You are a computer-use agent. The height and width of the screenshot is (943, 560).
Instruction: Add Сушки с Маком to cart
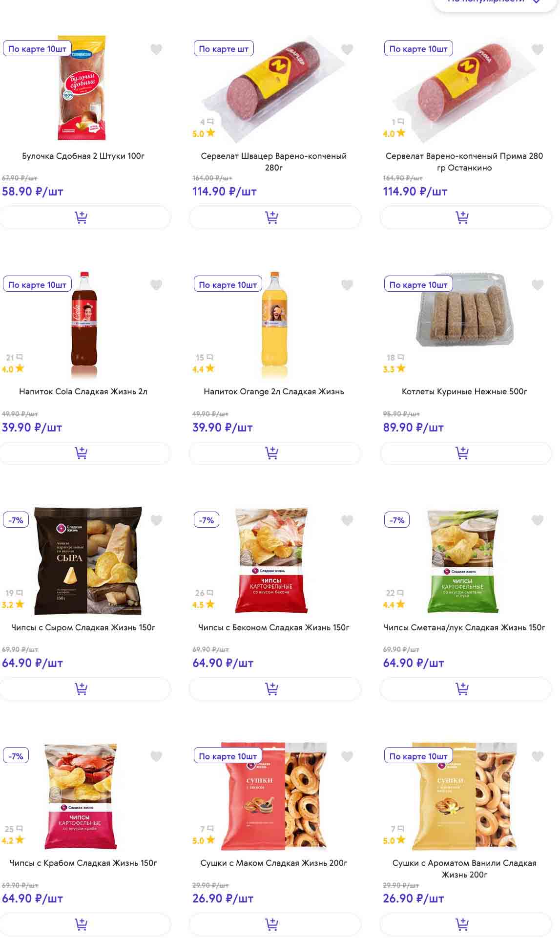271,924
